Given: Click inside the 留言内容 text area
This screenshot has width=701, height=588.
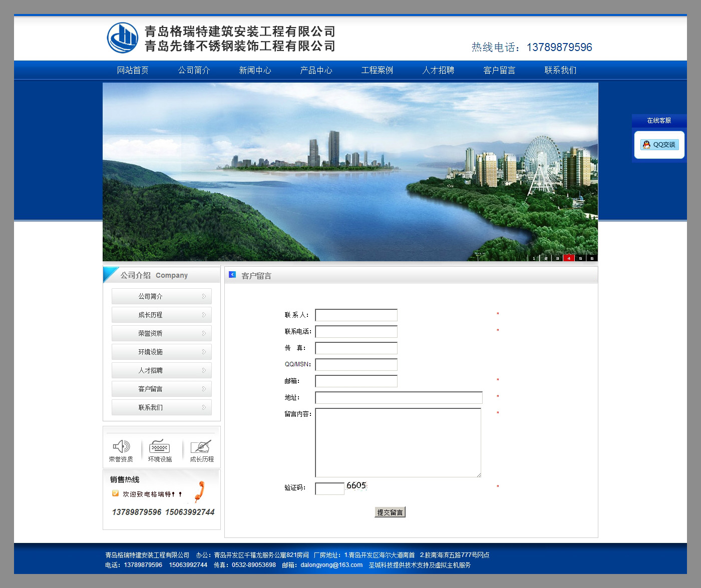Looking at the screenshot, I should (398, 443).
